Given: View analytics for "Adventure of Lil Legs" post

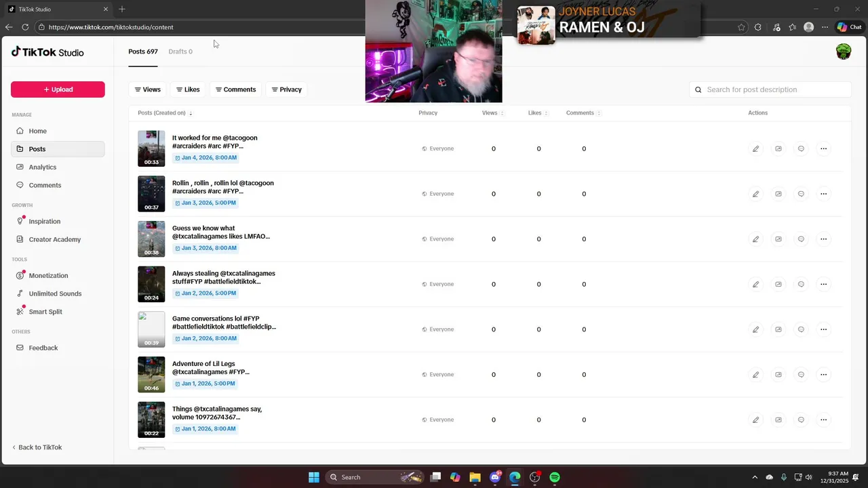Looking at the screenshot, I should (778, 375).
